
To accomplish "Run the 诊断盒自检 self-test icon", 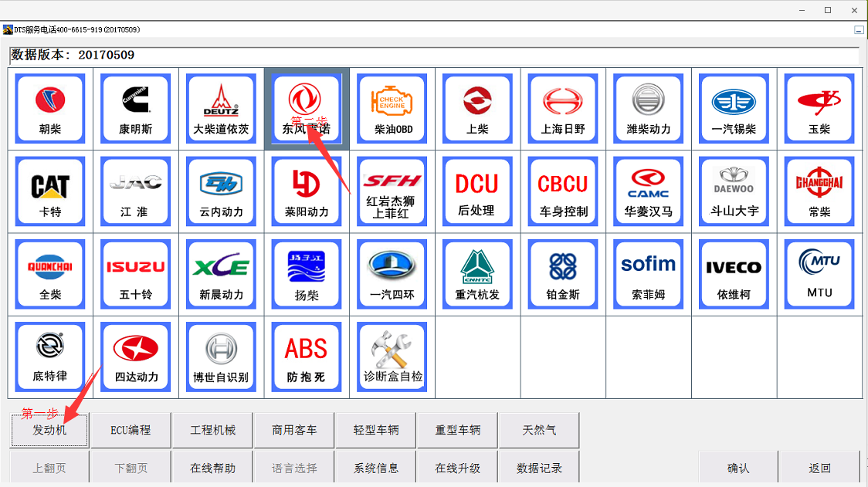I will click(392, 357).
